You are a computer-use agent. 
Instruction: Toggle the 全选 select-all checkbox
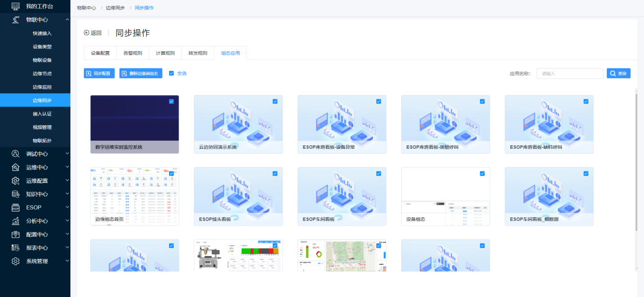[x=172, y=73]
